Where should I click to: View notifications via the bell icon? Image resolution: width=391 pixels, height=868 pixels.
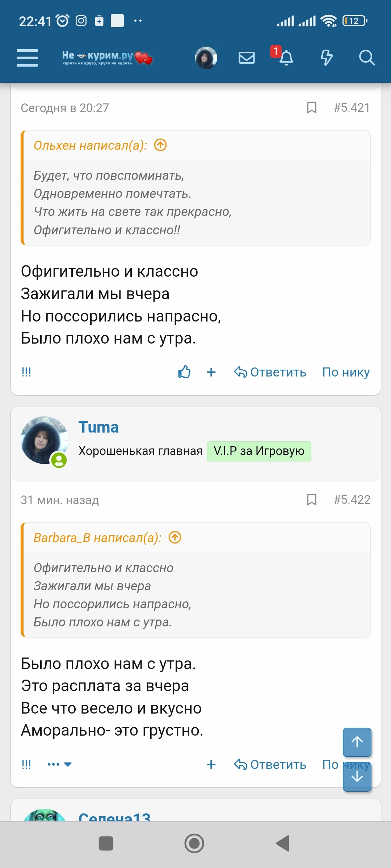click(287, 57)
